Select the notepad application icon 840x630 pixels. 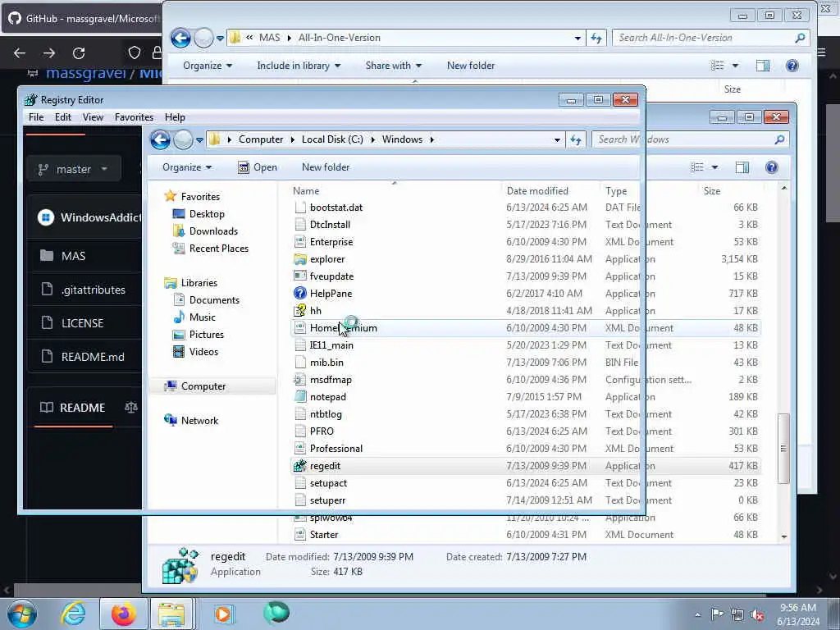coord(300,397)
